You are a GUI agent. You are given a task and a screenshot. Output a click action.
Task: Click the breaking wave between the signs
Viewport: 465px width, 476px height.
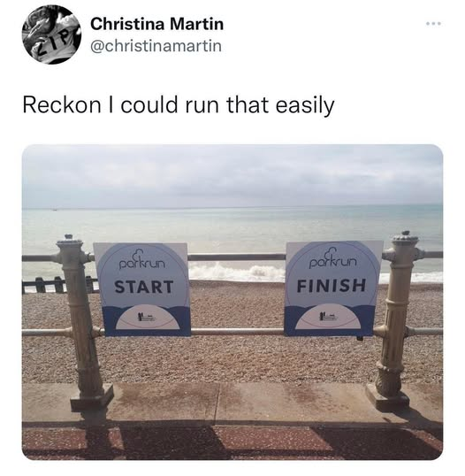[237, 272]
